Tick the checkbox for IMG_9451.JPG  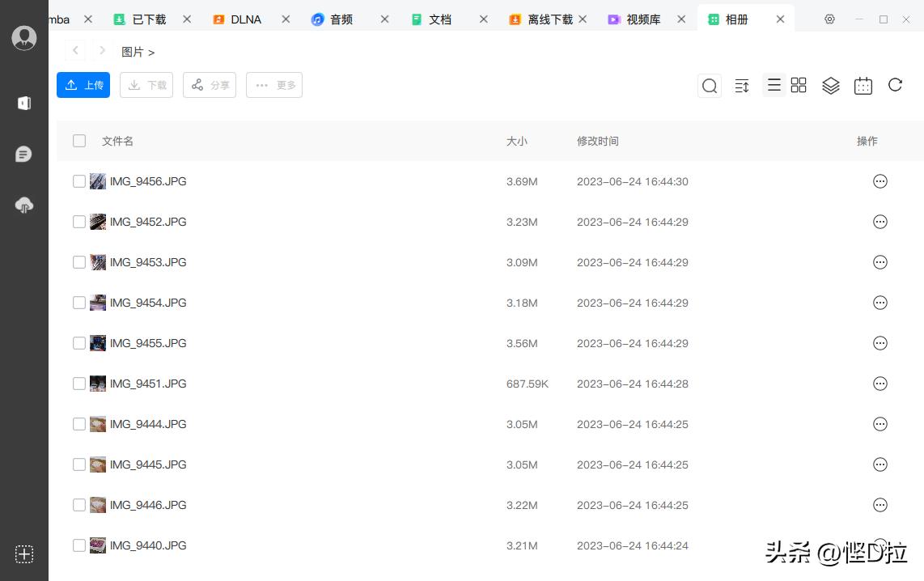(78, 384)
